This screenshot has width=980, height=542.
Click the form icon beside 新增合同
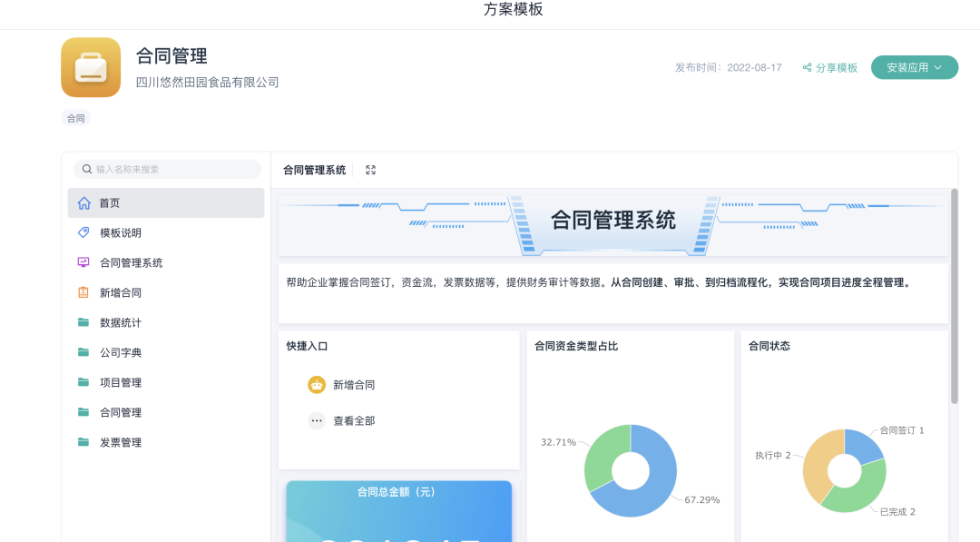(83, 292)
